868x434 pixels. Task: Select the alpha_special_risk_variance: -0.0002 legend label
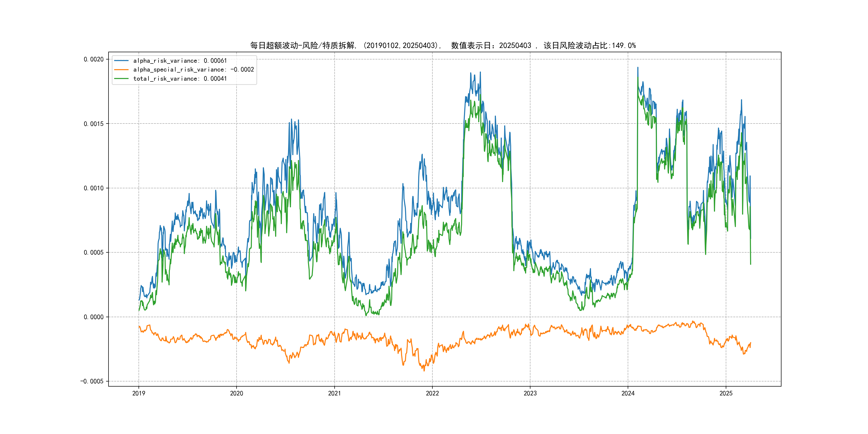coord(193,70)
